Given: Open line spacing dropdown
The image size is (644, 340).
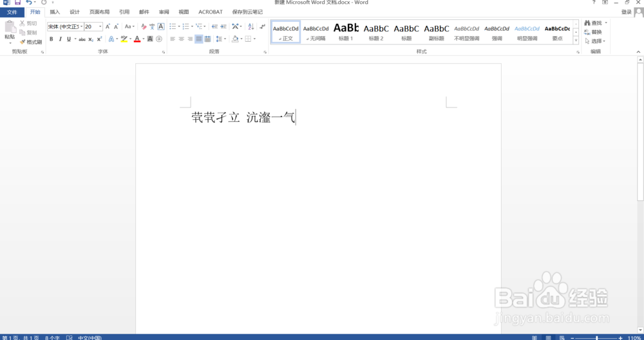Looking at the screenshot, I should (x=221, y=39).
